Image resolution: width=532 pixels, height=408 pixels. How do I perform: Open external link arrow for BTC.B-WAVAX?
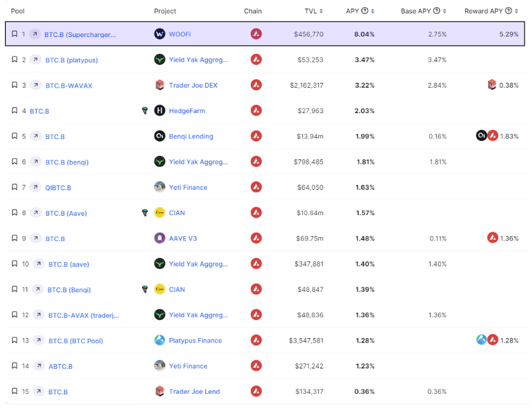click(x=36, y=85)
